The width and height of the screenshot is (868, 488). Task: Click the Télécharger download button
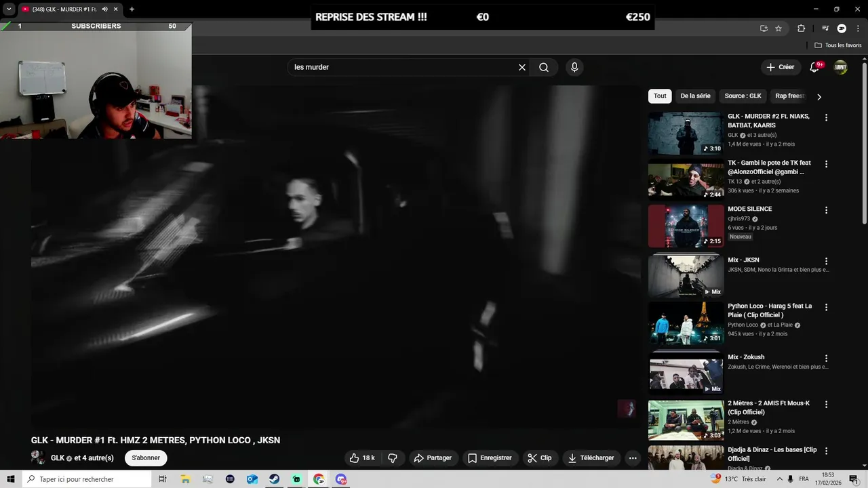tap(591, 458)
